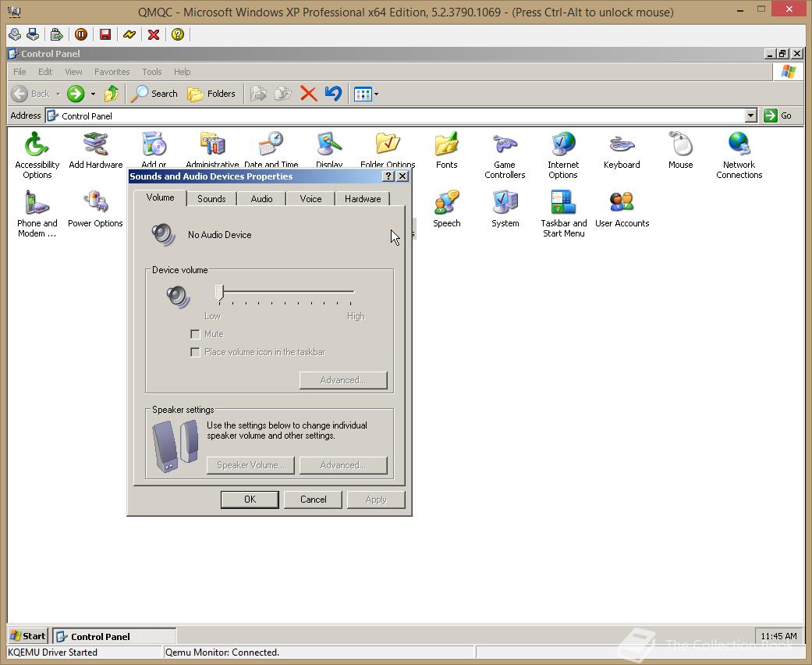Screen dimensions: 812x665
Task: Click the QEMU lightning bolt icon
Action: point(129,34)
